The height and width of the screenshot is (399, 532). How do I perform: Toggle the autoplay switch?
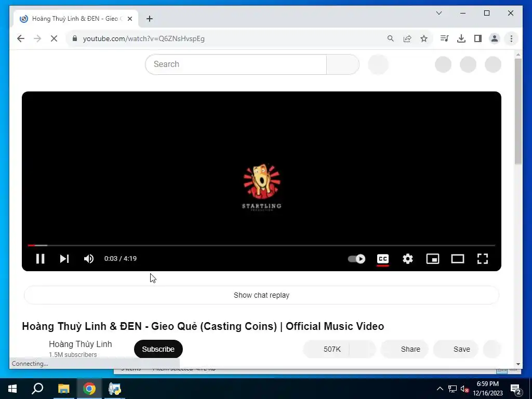coord(356,259)
